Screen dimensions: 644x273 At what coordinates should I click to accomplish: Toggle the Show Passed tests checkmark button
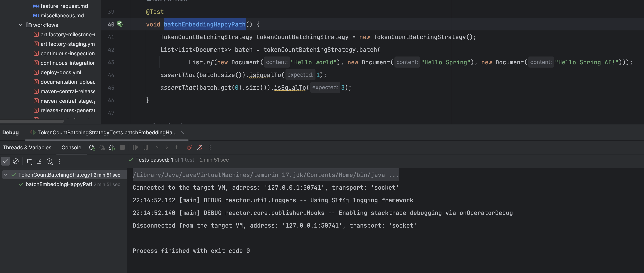pos(6,161)
